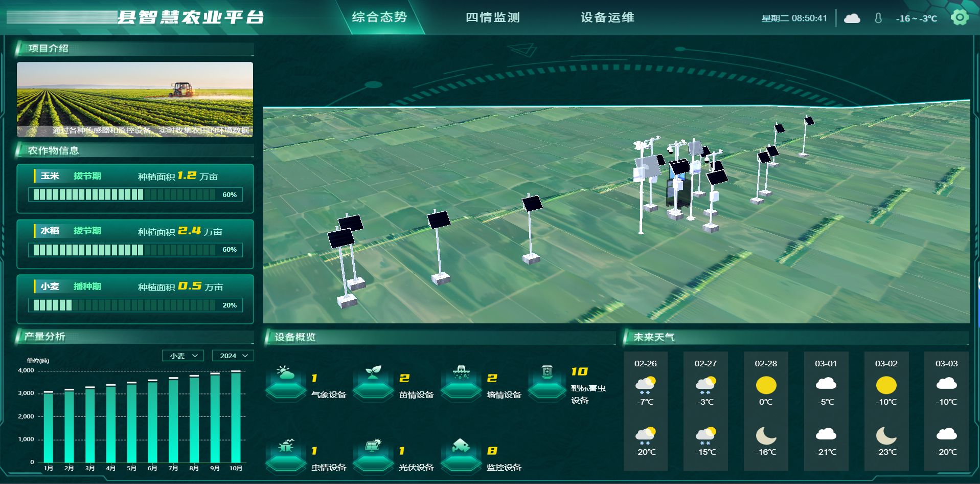Select the 水稻 rice crop card
The image size is (980, 484).
[x=135, y=244]
